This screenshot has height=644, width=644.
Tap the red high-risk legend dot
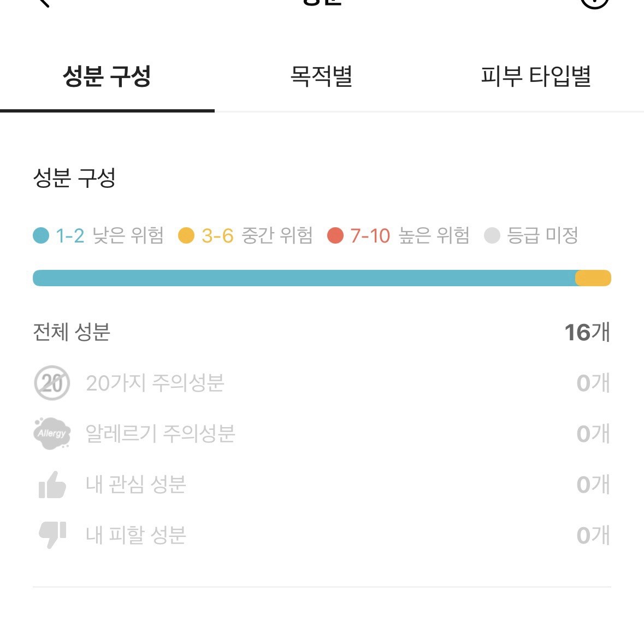[x=335, y=235]
